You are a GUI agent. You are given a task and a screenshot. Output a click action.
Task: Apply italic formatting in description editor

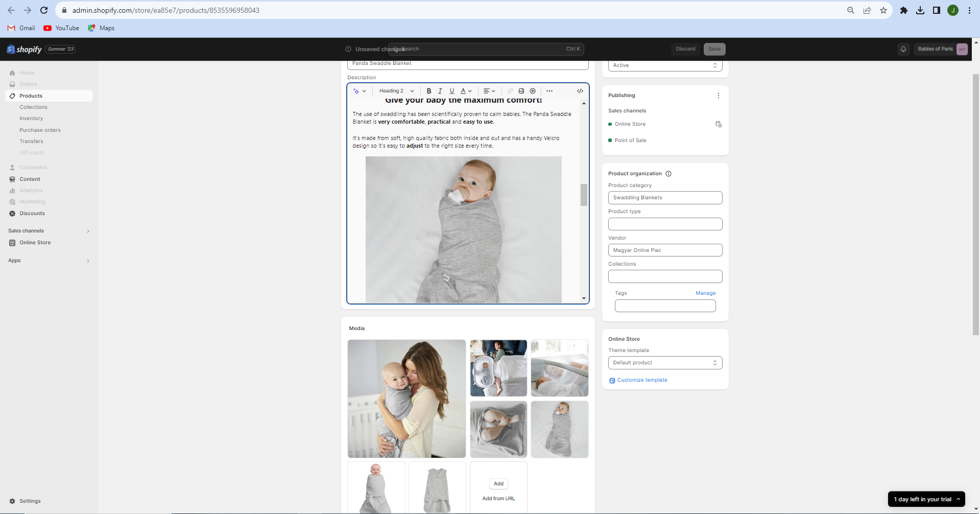click(440, 91)
